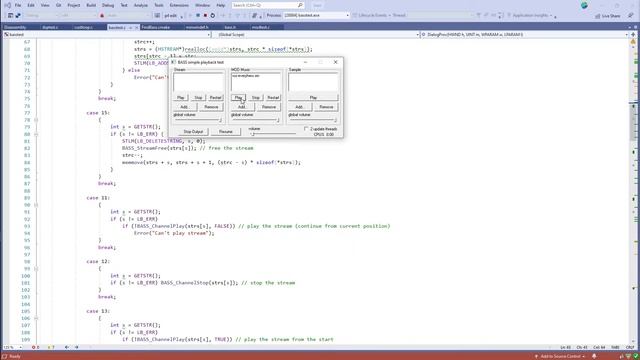Open the Help menu
Screen dimensions: 640x360
click(221, 5)
